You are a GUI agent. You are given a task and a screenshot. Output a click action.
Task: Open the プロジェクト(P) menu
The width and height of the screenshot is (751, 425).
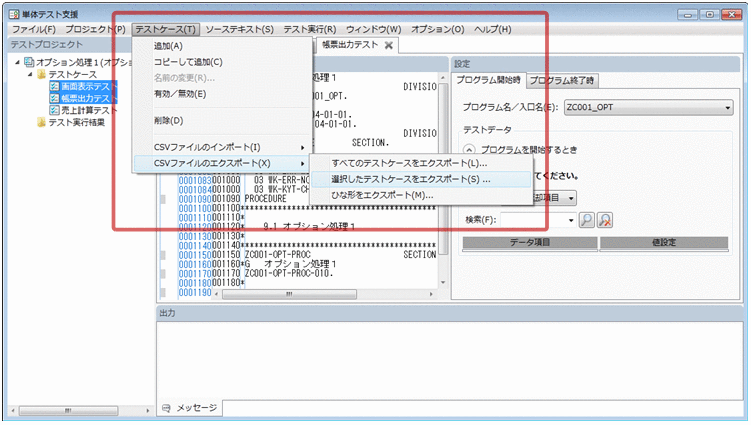pos(95,29)
